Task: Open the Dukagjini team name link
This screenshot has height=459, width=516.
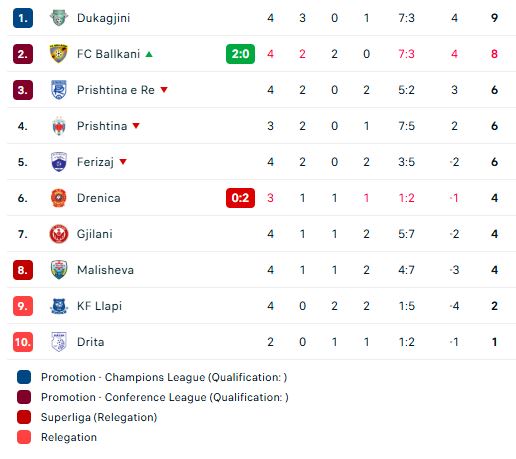Action: (103, 18)
